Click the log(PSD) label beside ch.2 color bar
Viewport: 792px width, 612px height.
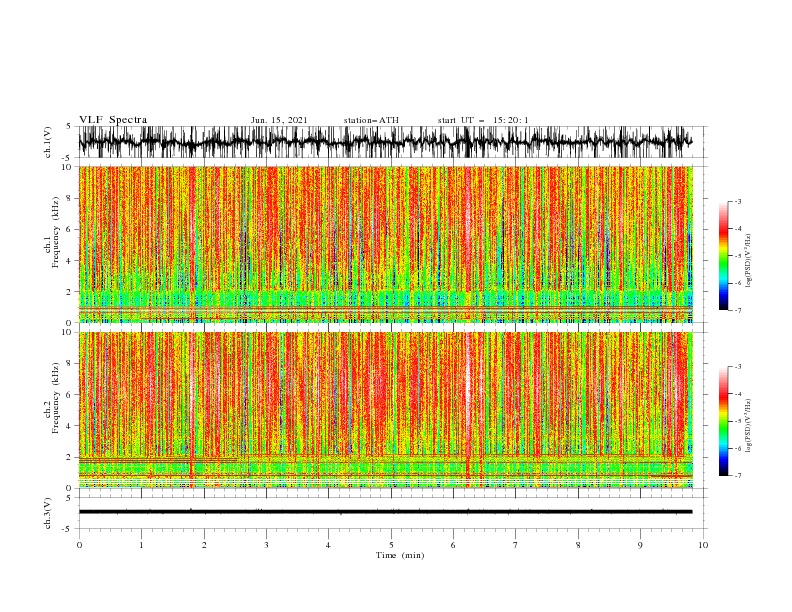coord(749,426)
